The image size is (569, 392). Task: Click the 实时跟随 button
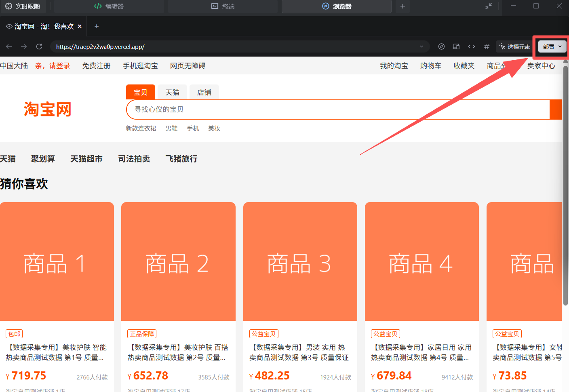pyautogui.click(x=23, y=6)
